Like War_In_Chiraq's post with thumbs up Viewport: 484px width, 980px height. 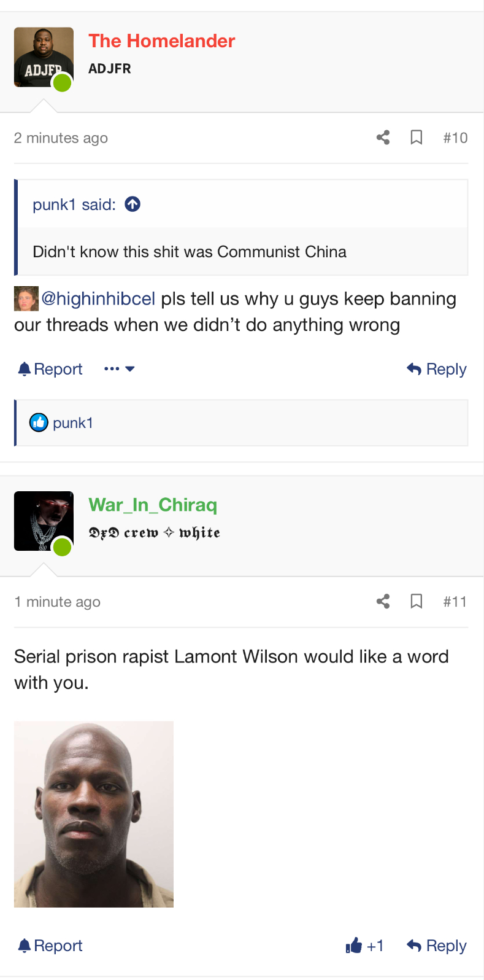click(x=365, y=946)
